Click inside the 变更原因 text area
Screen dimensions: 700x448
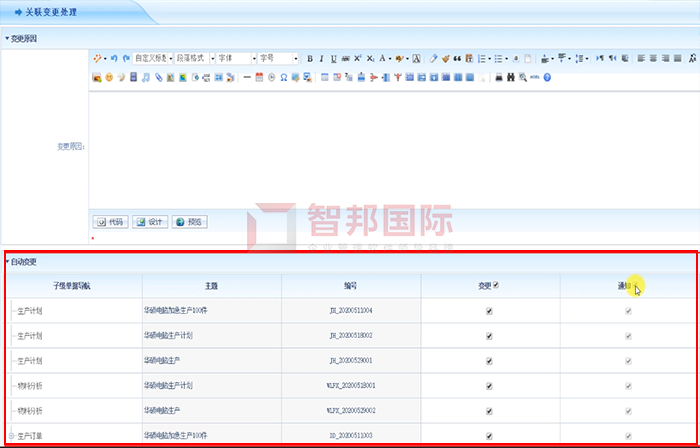[390, 150]
